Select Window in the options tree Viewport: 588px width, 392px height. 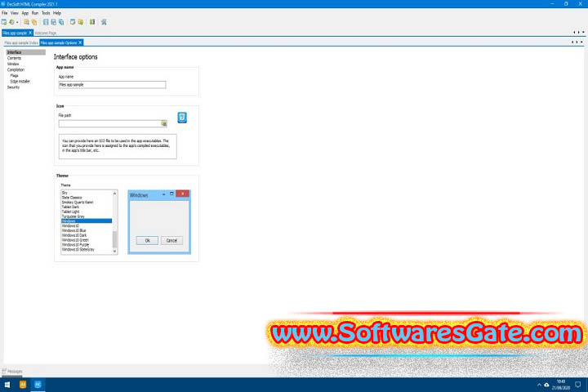click(x=13, y=64)
